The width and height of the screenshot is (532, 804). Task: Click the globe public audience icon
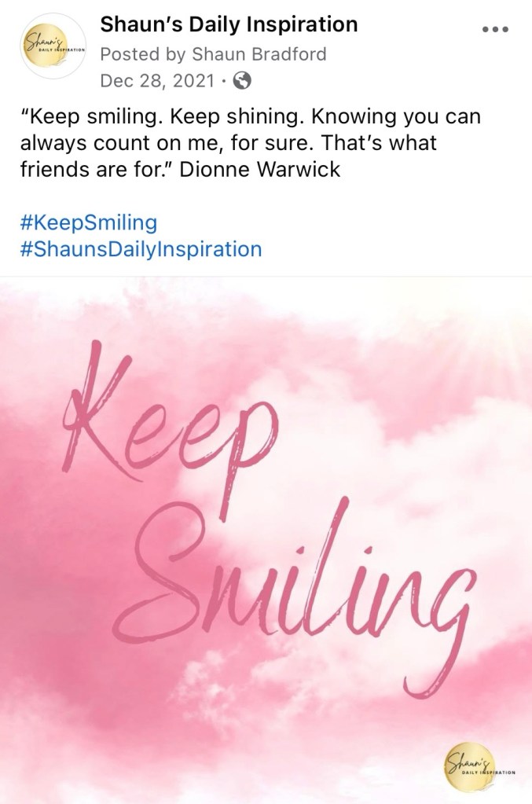click(242, 80)
